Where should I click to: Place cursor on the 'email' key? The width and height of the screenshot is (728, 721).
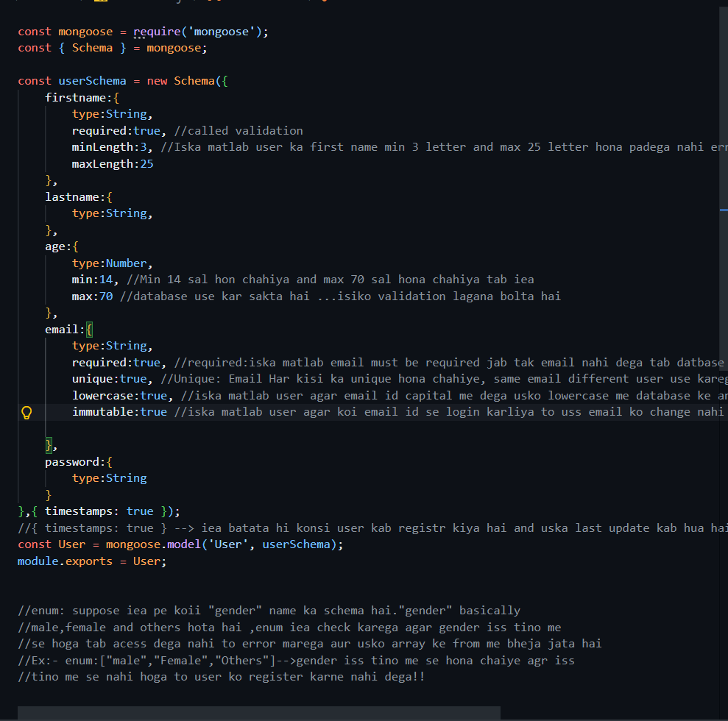[62, 330]
